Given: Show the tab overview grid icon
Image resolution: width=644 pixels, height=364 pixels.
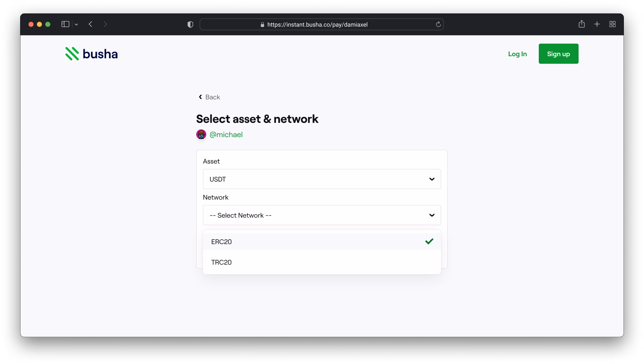Looking at the screenshot, I should click(613, 24).
